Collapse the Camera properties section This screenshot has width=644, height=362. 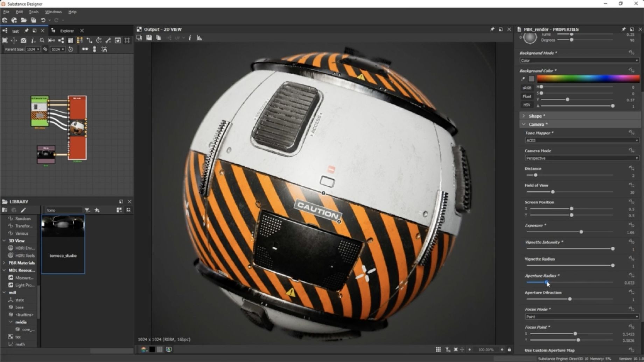pyautogui.click(x=524, y=124)
